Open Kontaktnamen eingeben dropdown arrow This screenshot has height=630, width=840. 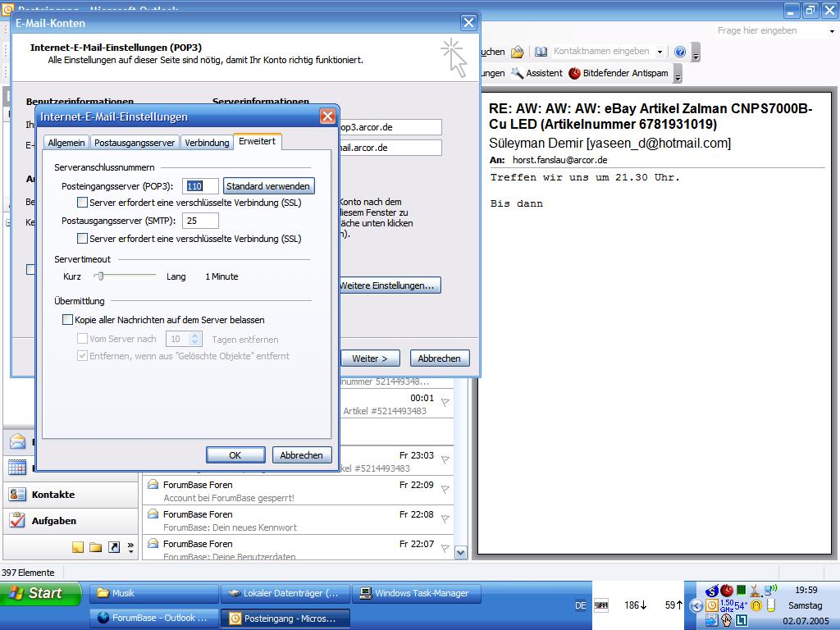(660, 52)
